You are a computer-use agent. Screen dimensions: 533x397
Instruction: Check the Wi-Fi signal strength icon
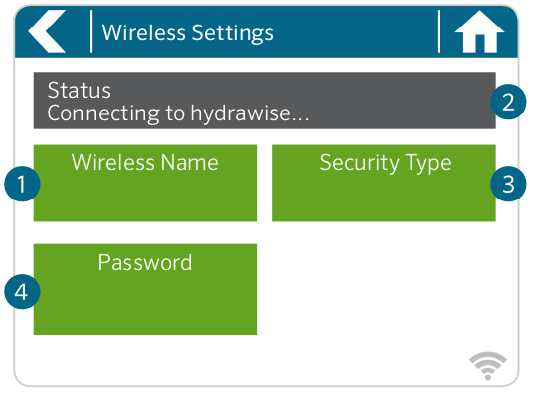click(x=488, y=366)
